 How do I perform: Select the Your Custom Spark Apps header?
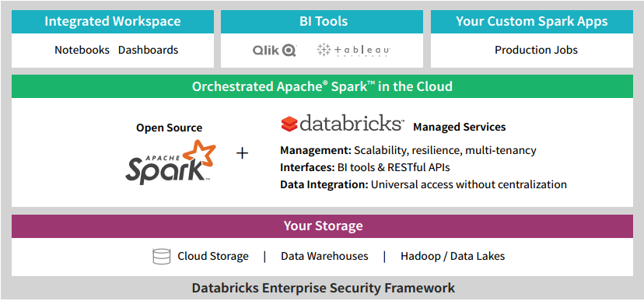pos(532,22)
